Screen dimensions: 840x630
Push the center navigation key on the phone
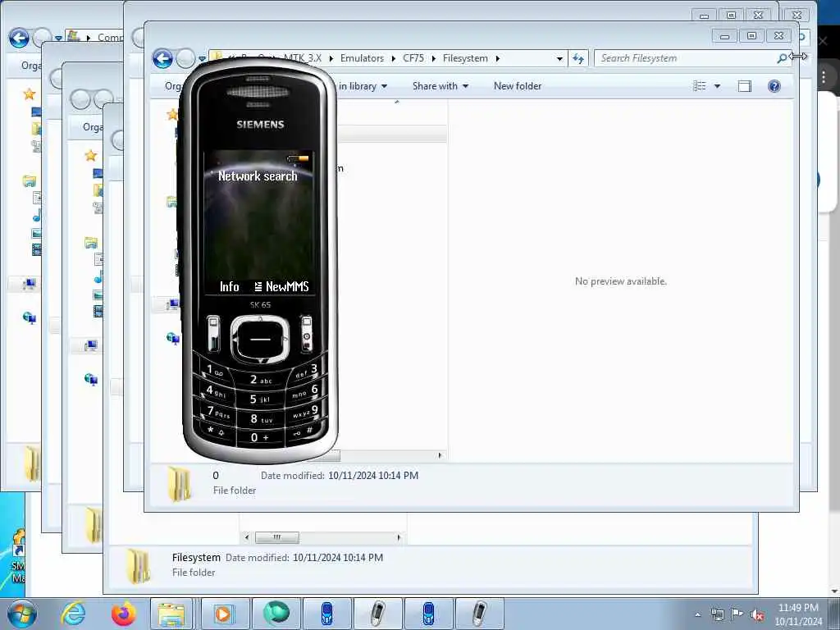point(260,340)
